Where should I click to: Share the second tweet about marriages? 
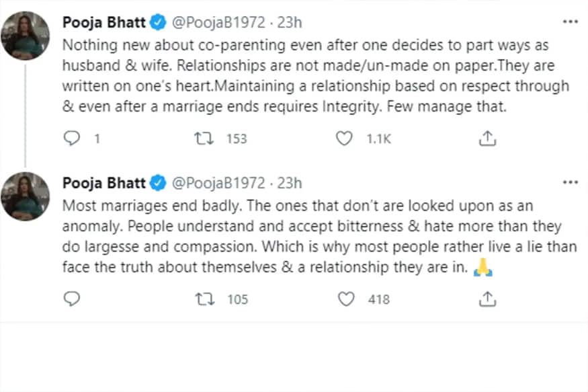487,299
